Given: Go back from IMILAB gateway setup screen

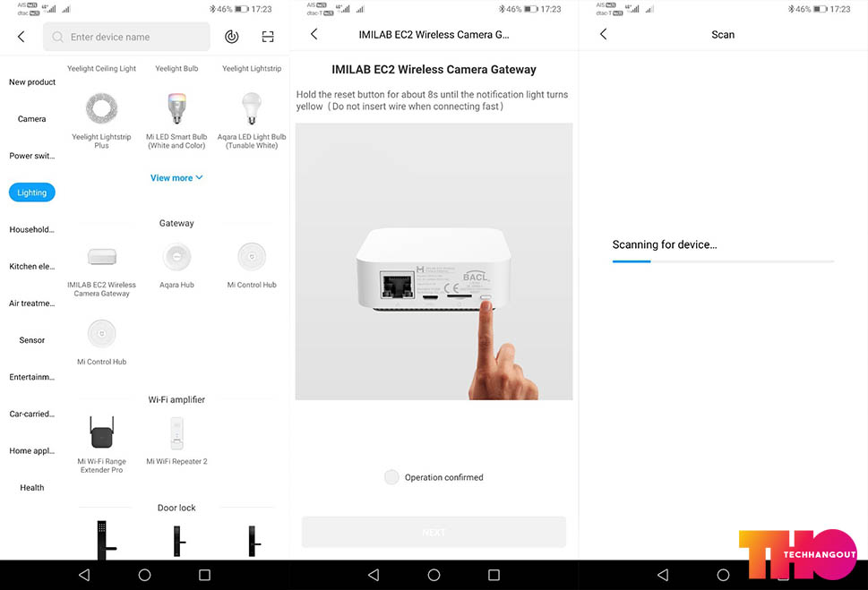Looking at the screenshot, I should (314, 34).
